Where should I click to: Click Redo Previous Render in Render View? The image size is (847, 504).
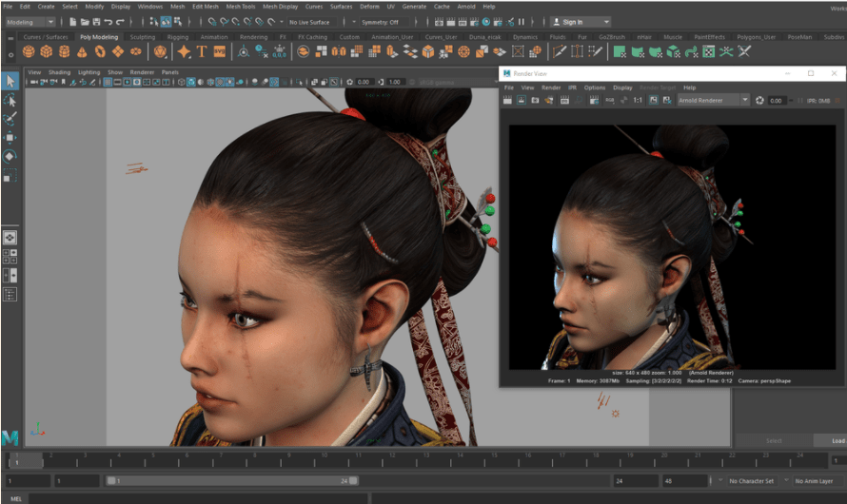[x=508, y=101]
